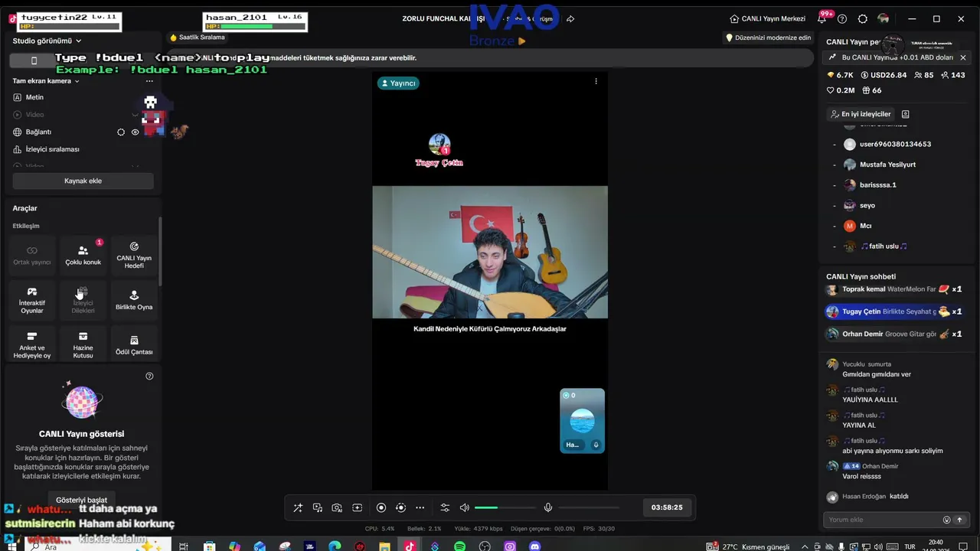The height and width of the screenshot is (551, 980).
Task: Open the CANLI Yayın Hedefi tool
Action: tap(134, 256)
